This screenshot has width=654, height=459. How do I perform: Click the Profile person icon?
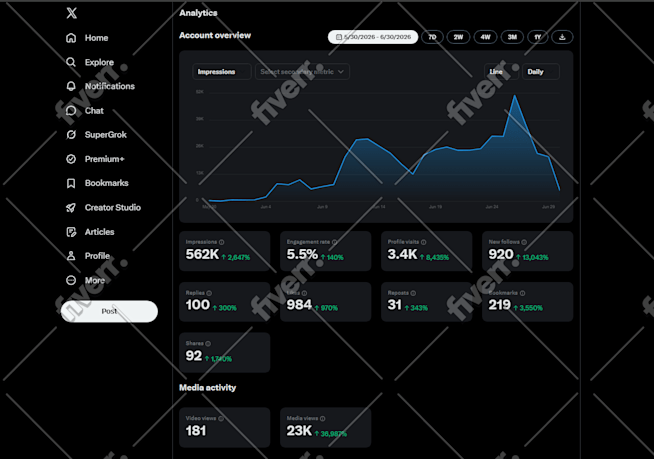[x=71, y=256]
